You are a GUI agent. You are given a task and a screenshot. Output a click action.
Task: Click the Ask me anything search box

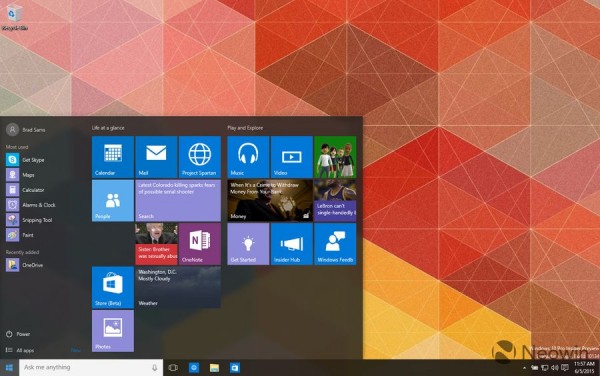coord(91,368)
